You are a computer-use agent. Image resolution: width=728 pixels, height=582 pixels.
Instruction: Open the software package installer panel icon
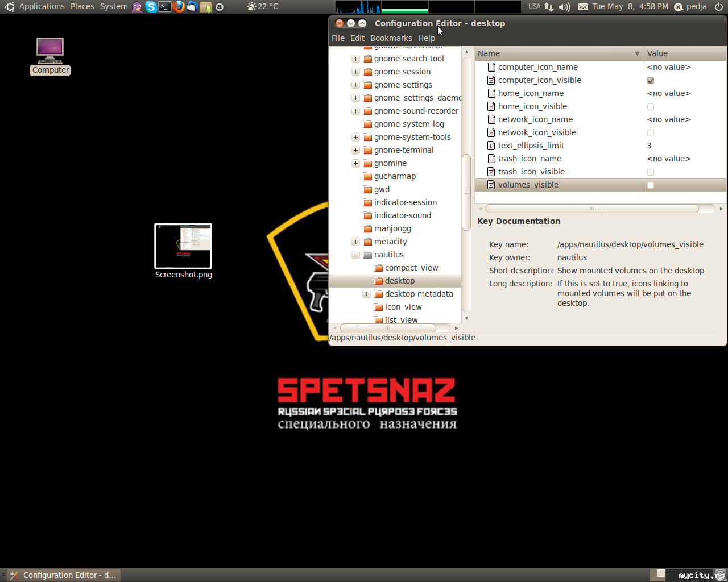pos(206,7)
